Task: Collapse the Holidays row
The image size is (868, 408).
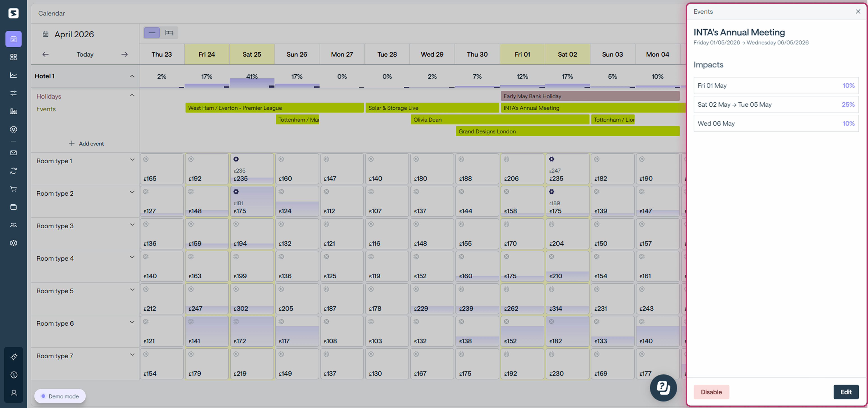Action: (132, 95)
